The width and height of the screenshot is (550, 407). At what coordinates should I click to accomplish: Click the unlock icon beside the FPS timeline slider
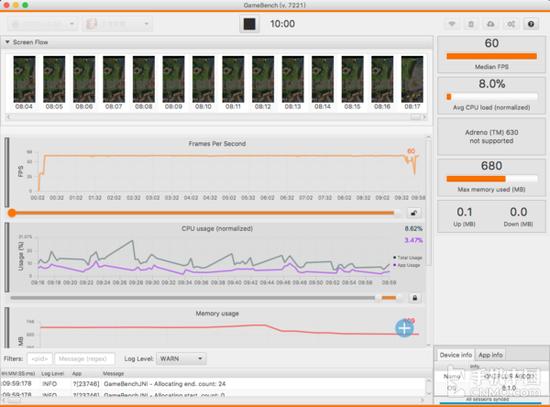click(x=414, y=213)
